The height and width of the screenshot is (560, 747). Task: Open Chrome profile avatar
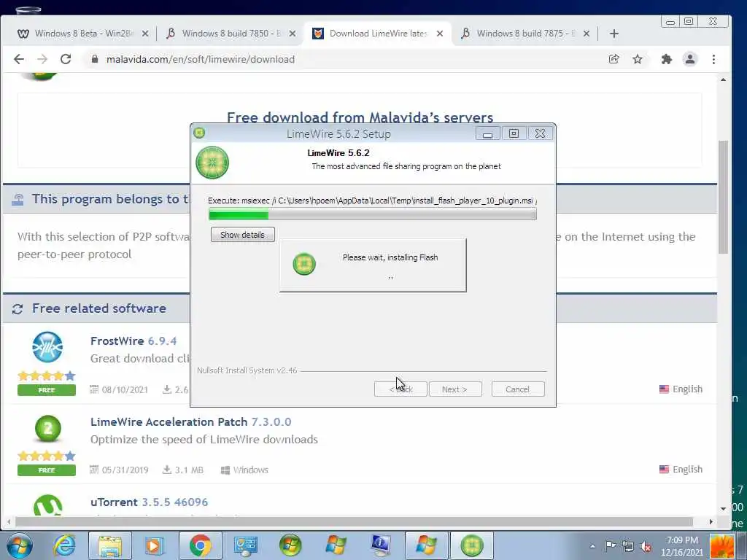(690, 59)
